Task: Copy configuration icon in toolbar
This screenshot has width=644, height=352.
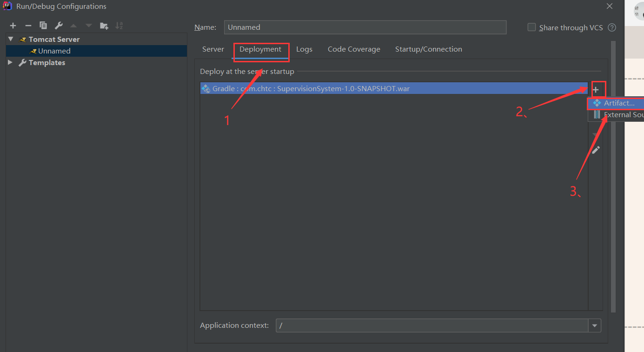Action: 43,26
